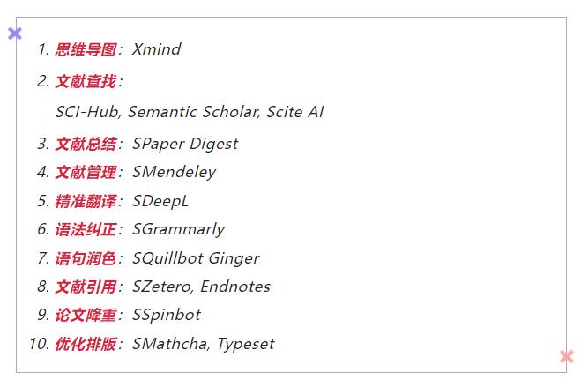Click on SMendeley text
This screenshot has height=387, width=588.
(175, 173)
